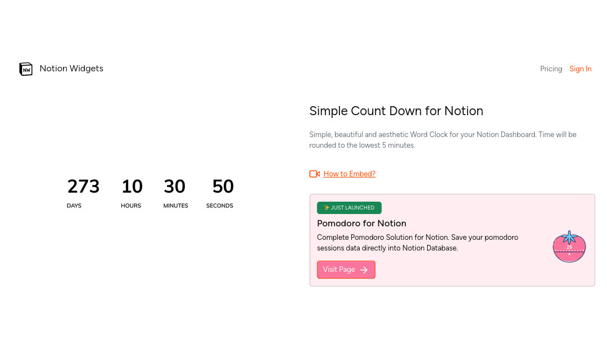Viewport: 607px width, 364px height.
Task: Click the Notion Widgets book logo icon
Action: [26, 69]
